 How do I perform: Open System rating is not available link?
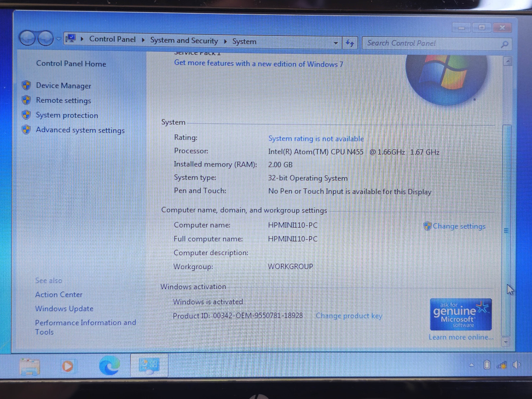(316, 139)
